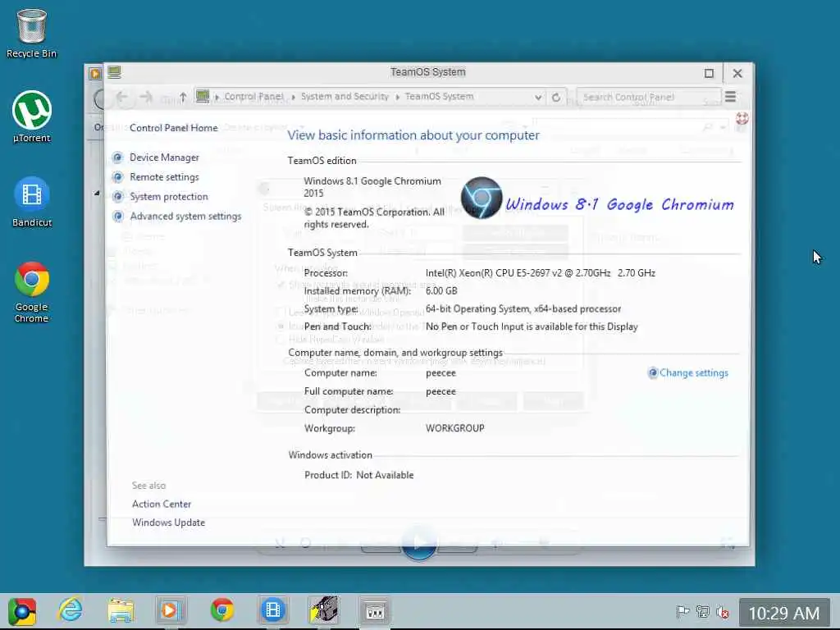Open Remote settings

click(x=164, y=177)
